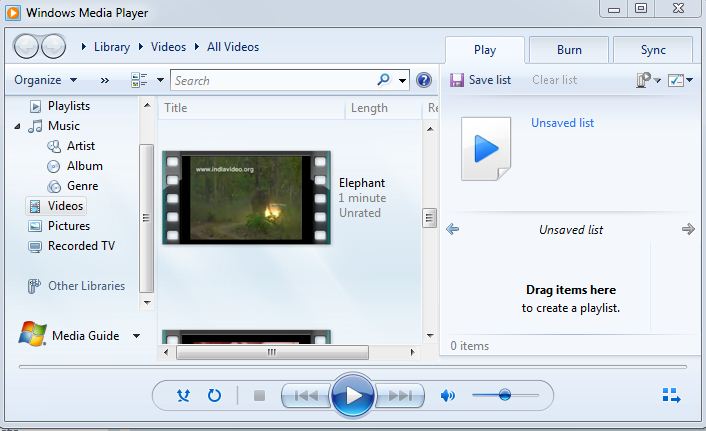Sort by the Title column header

[x=251, y=108]
